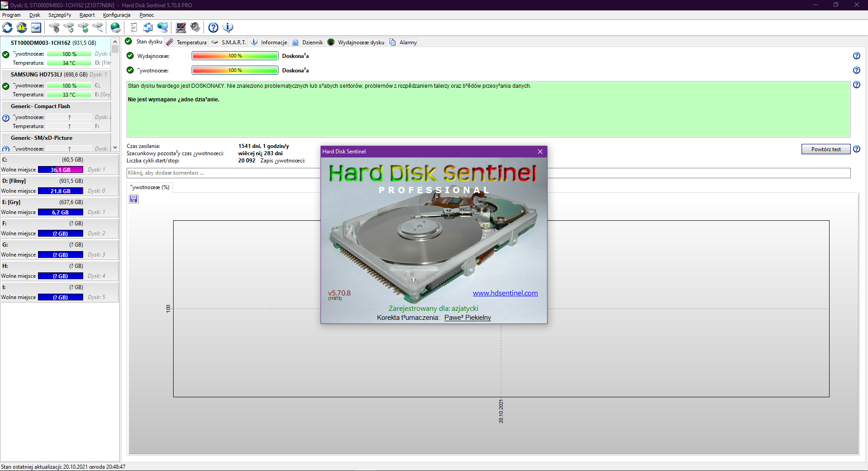This screenshot has height=471, width=868.
Task: Click the question icon of Generic- Compact Flash
Action: coord(6,118)
